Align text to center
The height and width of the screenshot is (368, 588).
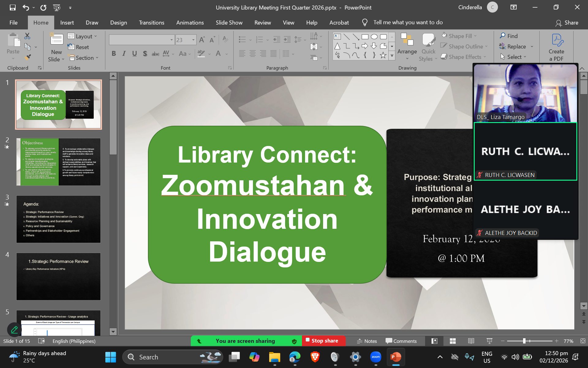[252, 54]
